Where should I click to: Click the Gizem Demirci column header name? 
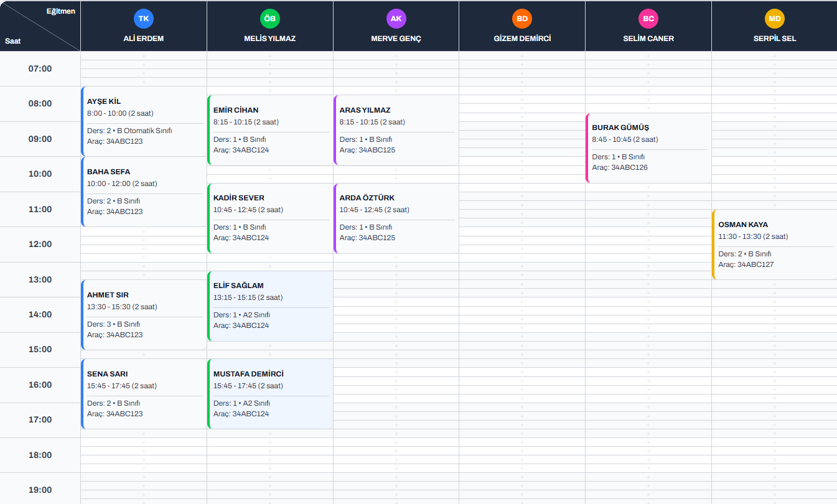pyautogui.click(x=522, y=39)
